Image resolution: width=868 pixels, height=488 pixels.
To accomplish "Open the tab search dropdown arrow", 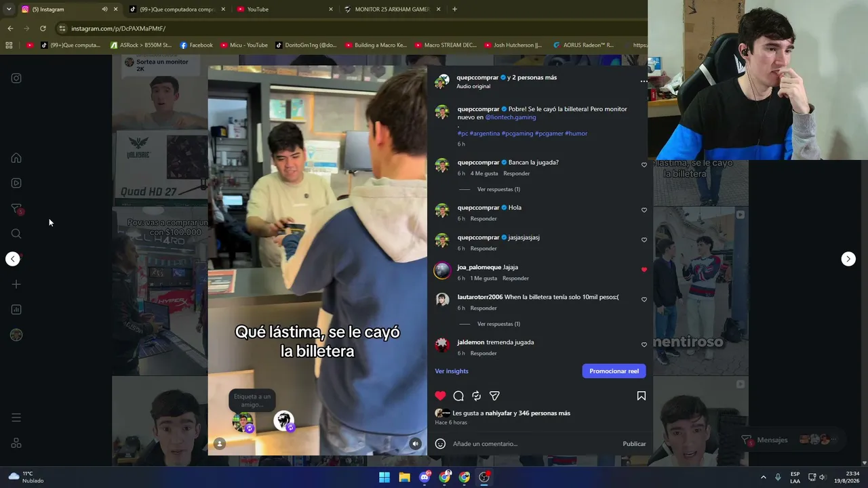I will 9,9.
